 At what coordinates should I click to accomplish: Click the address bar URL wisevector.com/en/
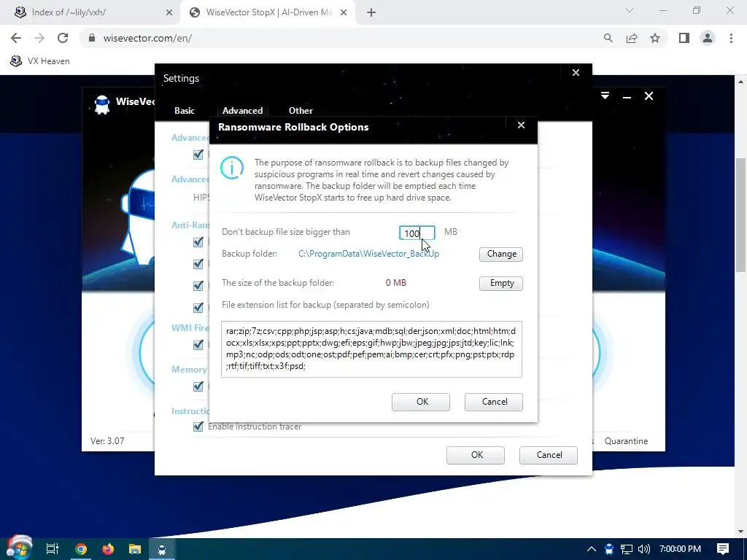click(x=147, y=38)
